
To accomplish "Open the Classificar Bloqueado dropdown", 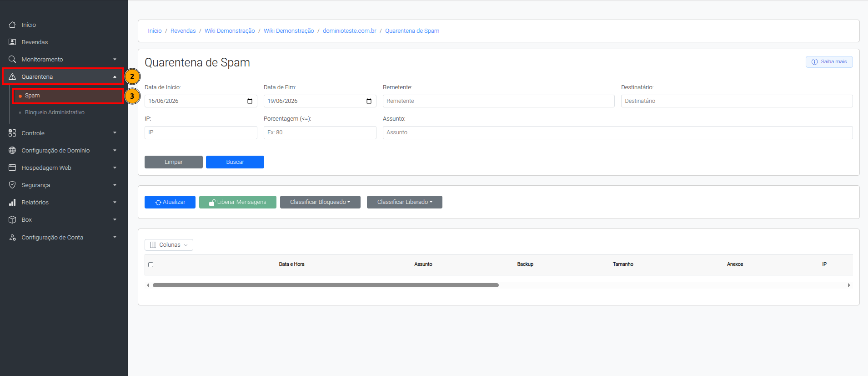I will [x=320, y=202].
